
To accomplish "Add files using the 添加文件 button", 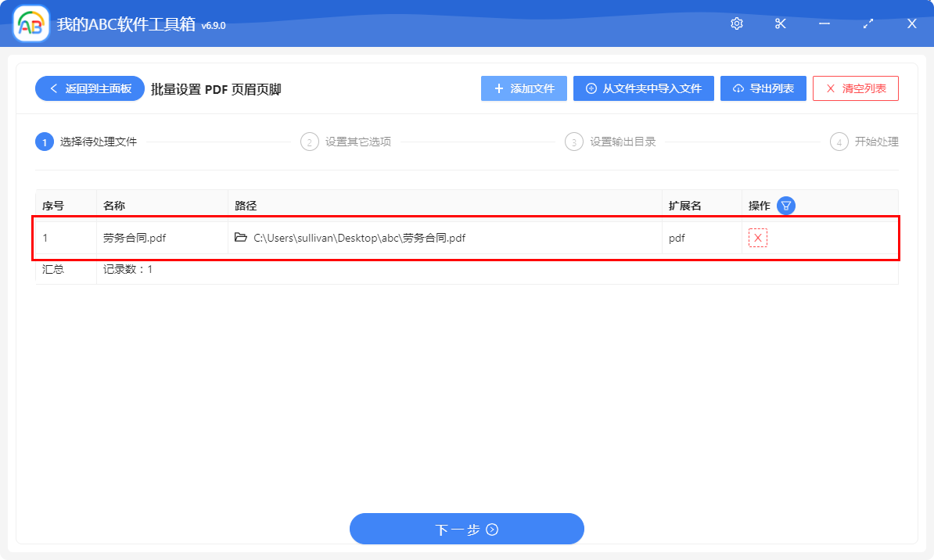I will 523,88.
